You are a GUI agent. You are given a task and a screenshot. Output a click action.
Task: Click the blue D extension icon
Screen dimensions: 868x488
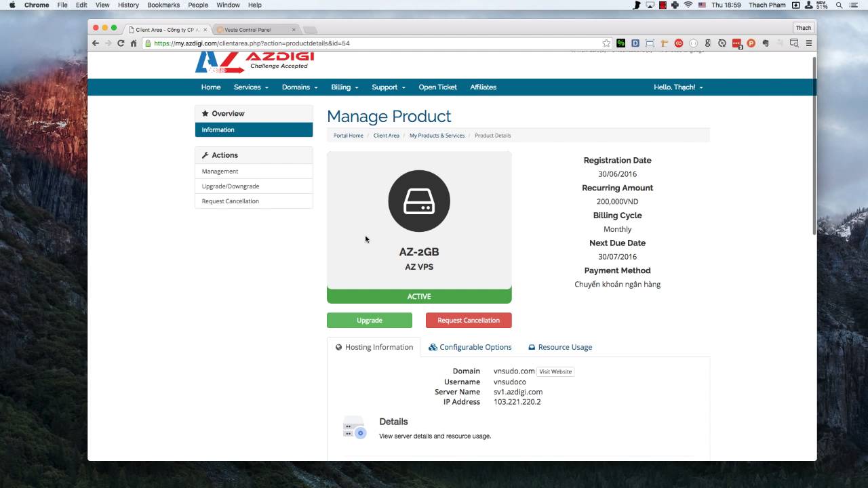click(635, 43)
